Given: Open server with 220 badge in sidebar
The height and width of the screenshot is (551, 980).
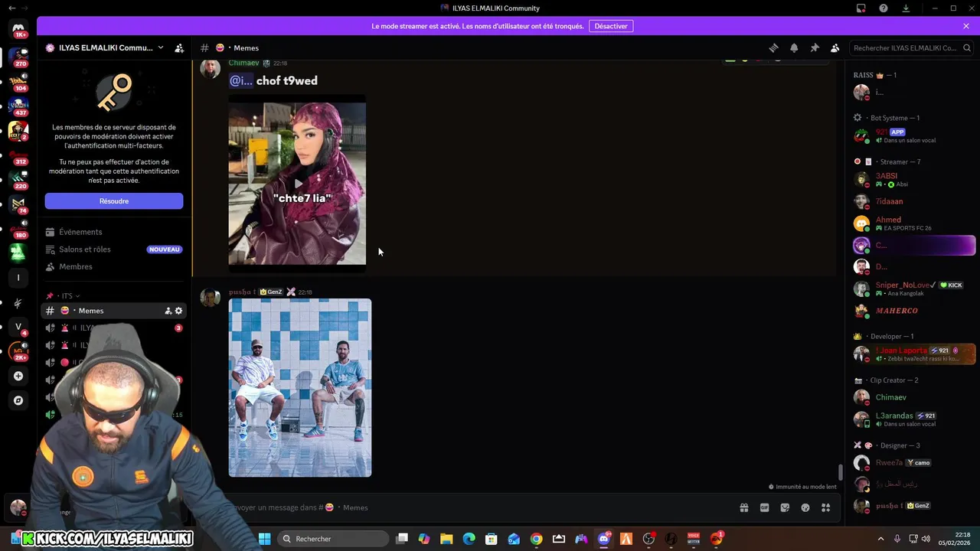Looking at the screenshot, I should [18, 180].
